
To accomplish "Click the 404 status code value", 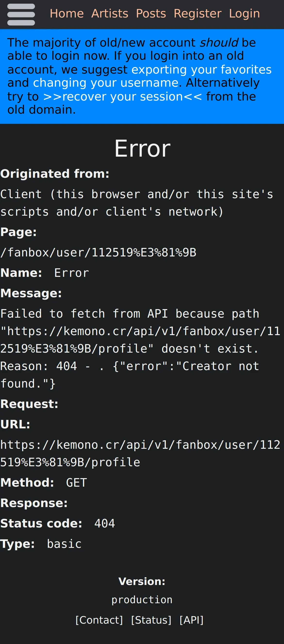I will click(x=105, y=523).
